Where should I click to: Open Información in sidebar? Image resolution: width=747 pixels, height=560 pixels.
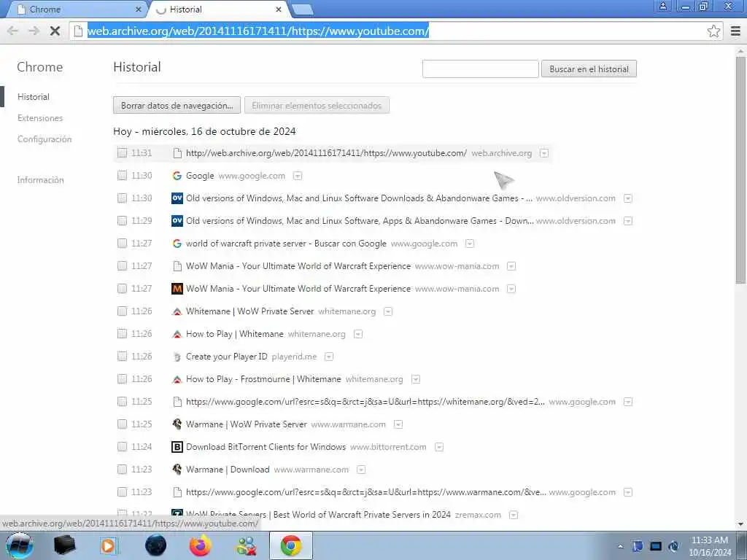click(x=41, y=180)
